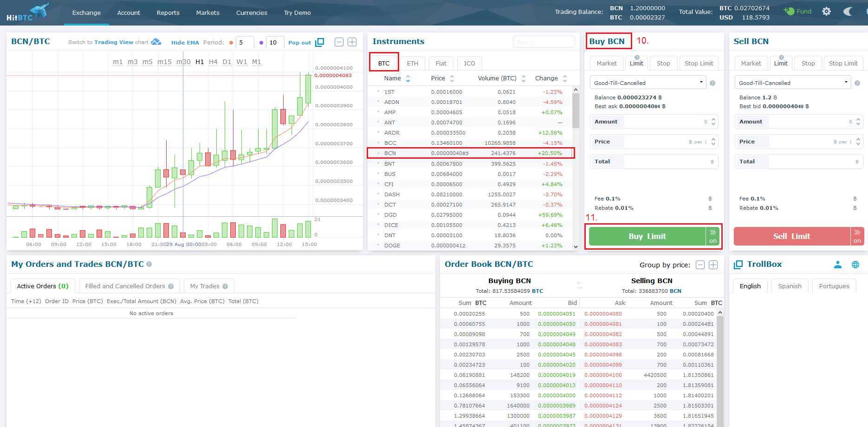This screenshot has width=868, height=427.
Task: Toggle the Buy Limit 'on' switch
Action: (x=713, y=236)
